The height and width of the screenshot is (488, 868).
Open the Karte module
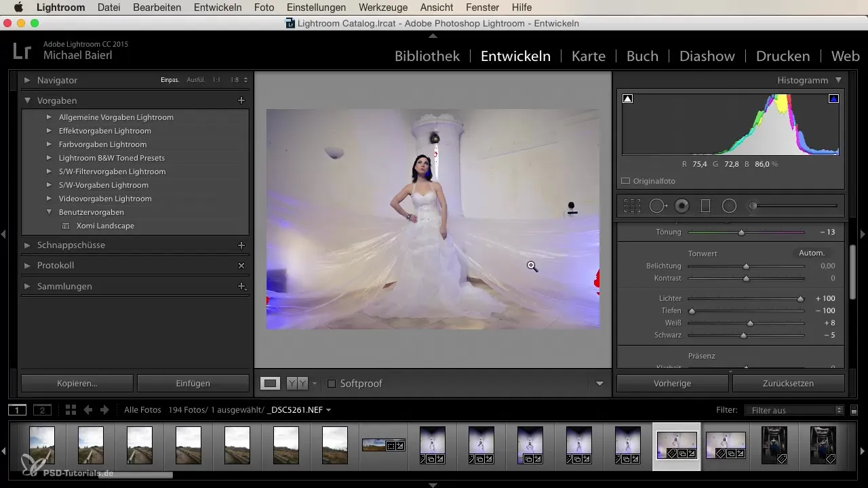point(589,56)
